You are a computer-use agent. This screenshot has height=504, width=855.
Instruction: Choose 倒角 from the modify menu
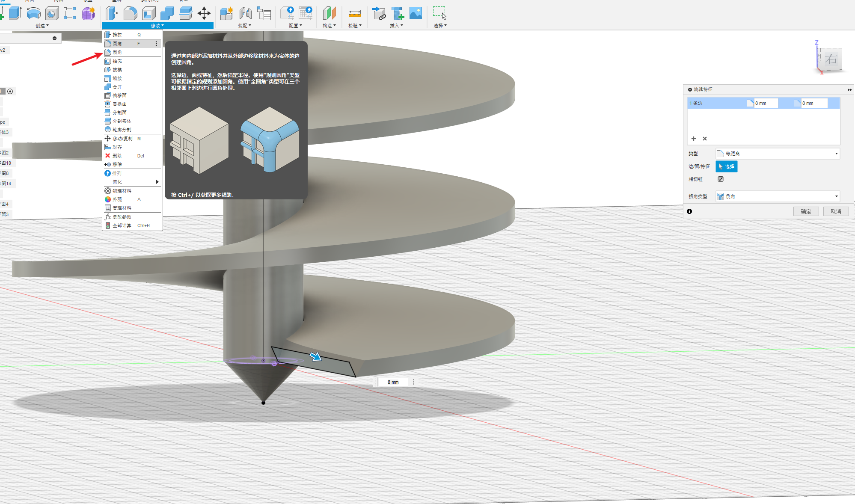(117, 52)
